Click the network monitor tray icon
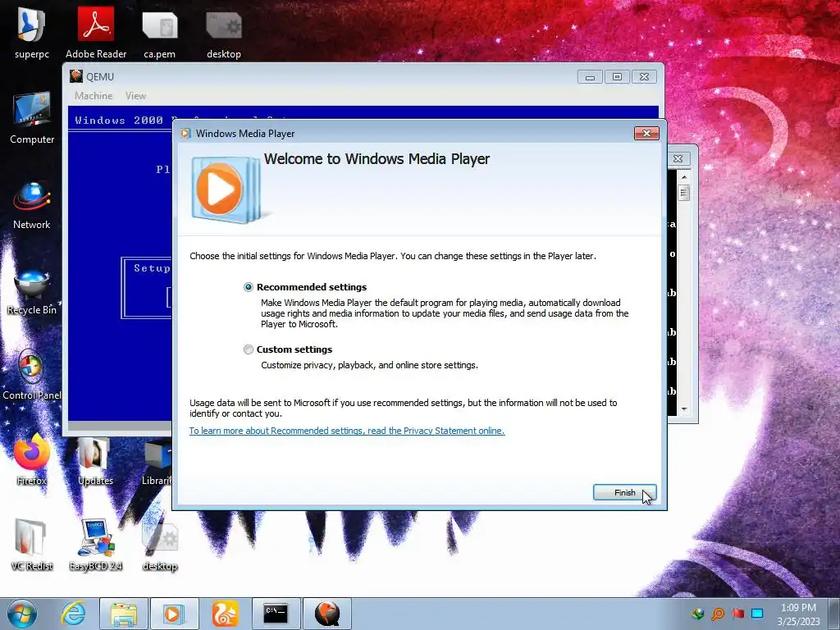The image size is (840, 630). (x=757, y=614)
